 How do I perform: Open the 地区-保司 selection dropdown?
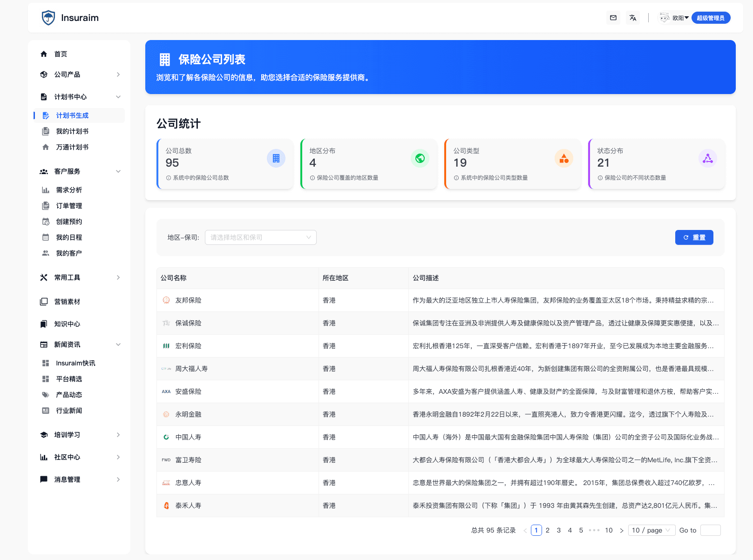(x=260, y=237)
